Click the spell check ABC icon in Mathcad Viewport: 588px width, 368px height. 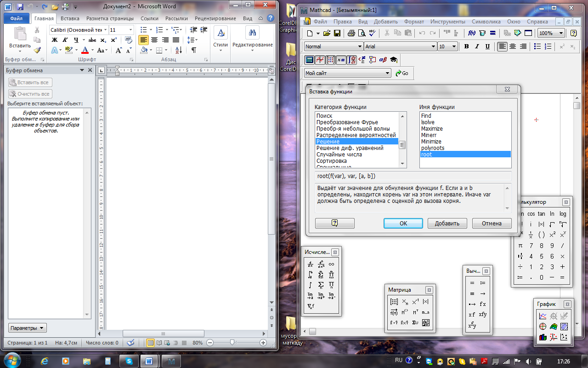point(372,33)
